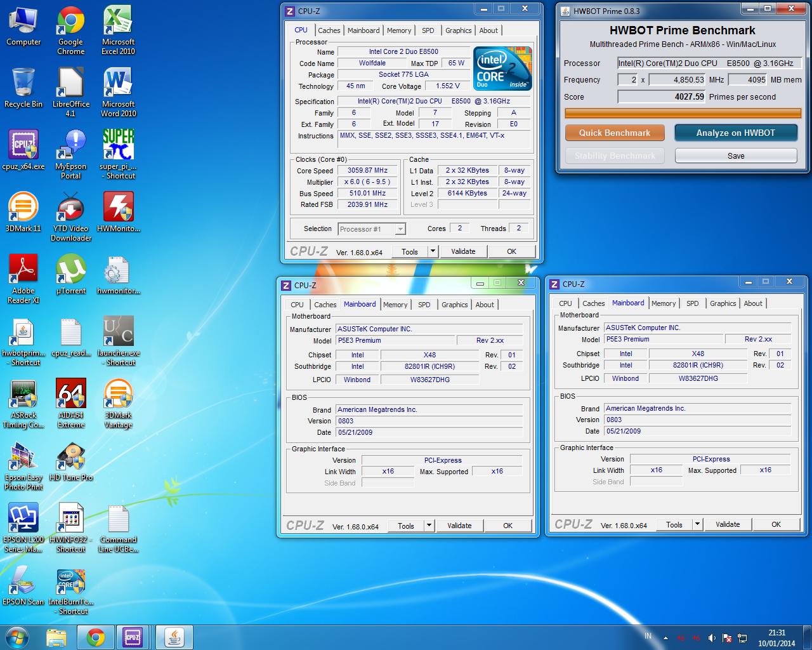Select hwmonitor settings file icon
The height and width of the screenshot is (650, 812).
pyautogui.click(x=118, y=274)
